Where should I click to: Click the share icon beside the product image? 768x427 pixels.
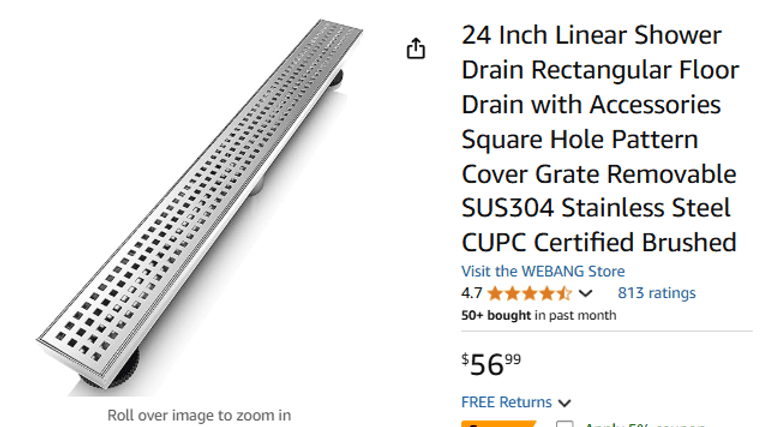416,49
